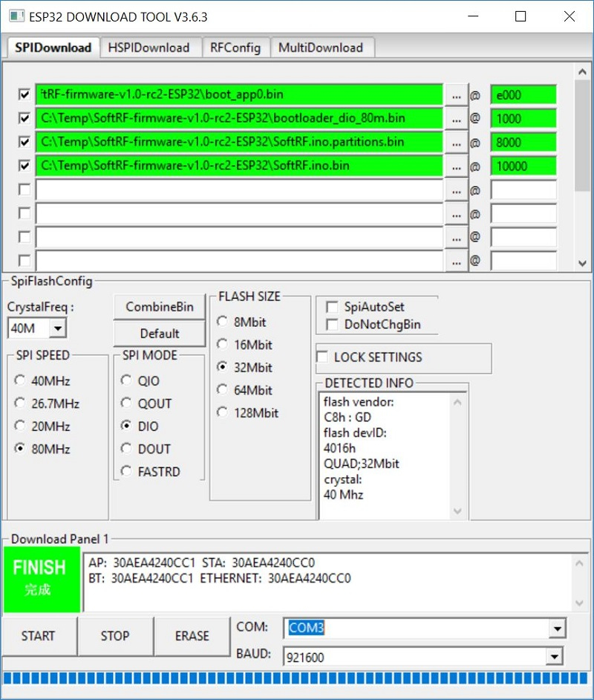Viewport: 594px width, 700px height.
Task: Click the COM3 port field
Action: (417, 629)
